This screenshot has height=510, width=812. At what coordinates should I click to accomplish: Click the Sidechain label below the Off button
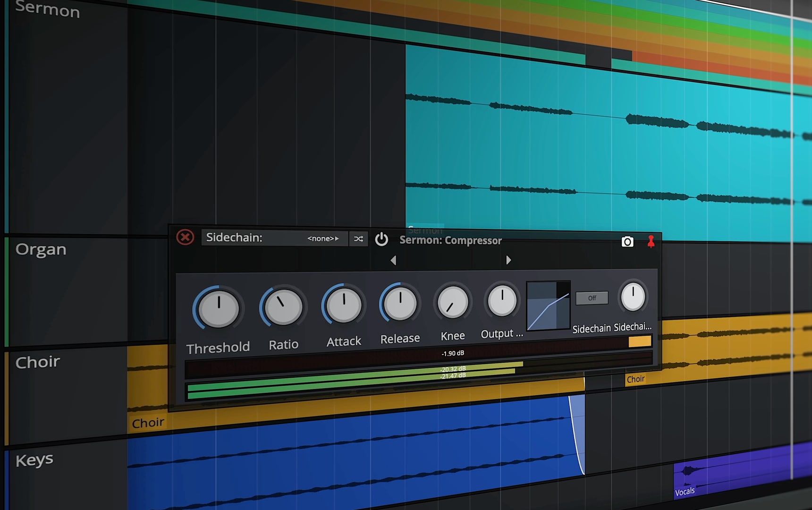[592, 329]
